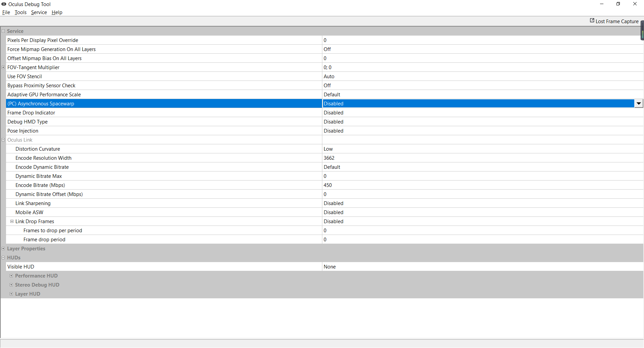This screenshot has height=348, width=644.
Task: Click the Oculus Link group label
Action: (x=20, y=140)
